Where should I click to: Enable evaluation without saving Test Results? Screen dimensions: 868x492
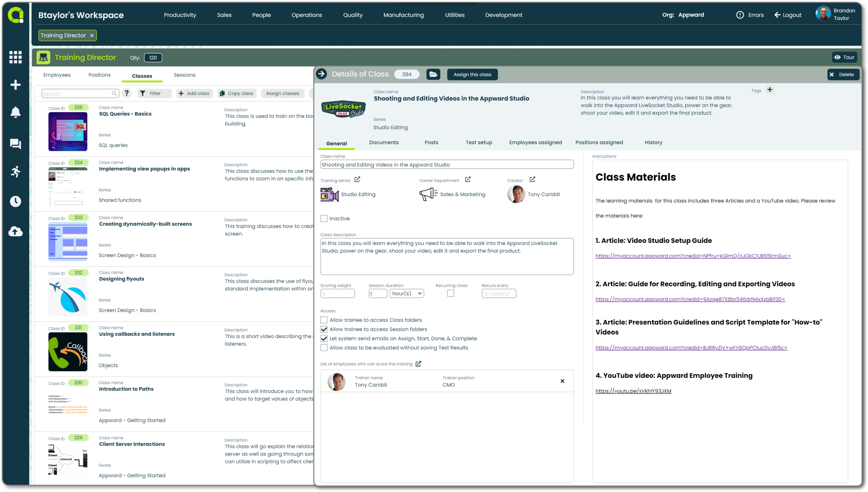(x=324, y=347)
